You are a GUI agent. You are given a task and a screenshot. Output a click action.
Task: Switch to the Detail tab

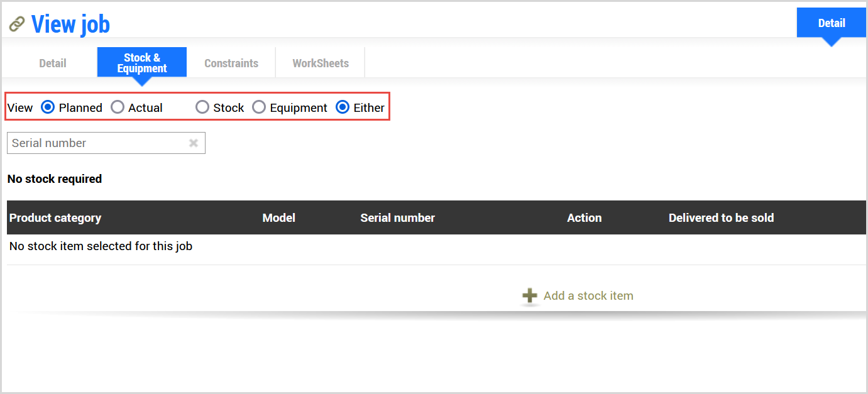coord(53,63)
